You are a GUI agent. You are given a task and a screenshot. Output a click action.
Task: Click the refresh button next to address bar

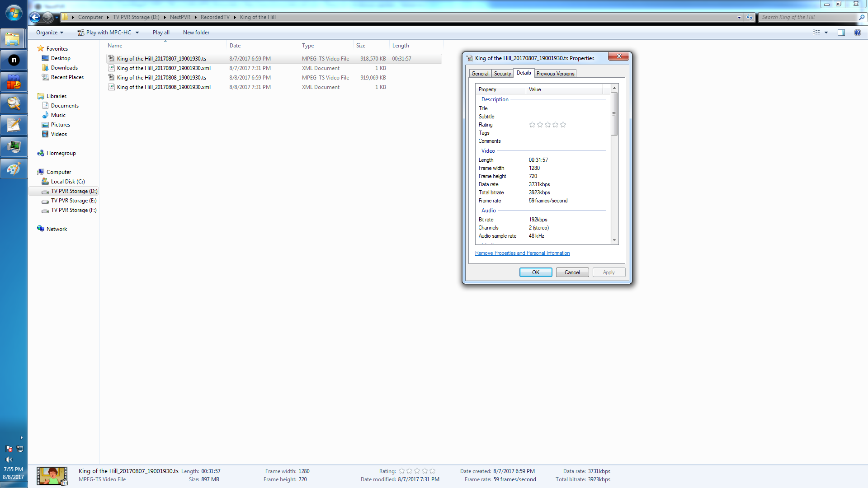(x=750, y=17)
